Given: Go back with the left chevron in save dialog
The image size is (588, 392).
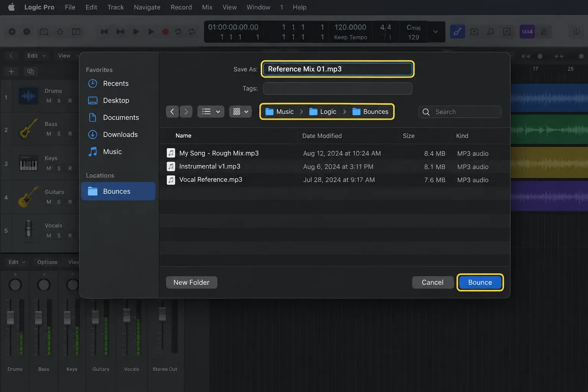Looking at the screenshot, I should 172,111.
